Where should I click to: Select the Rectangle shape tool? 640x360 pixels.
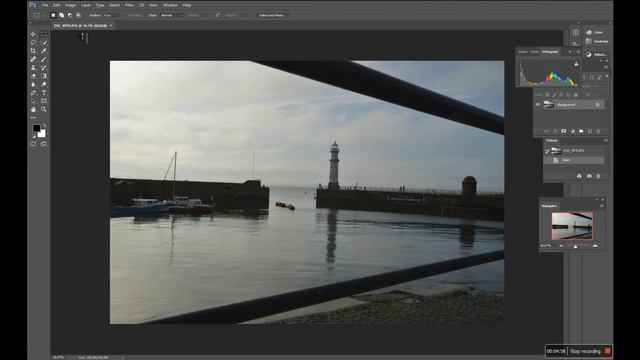44,101
